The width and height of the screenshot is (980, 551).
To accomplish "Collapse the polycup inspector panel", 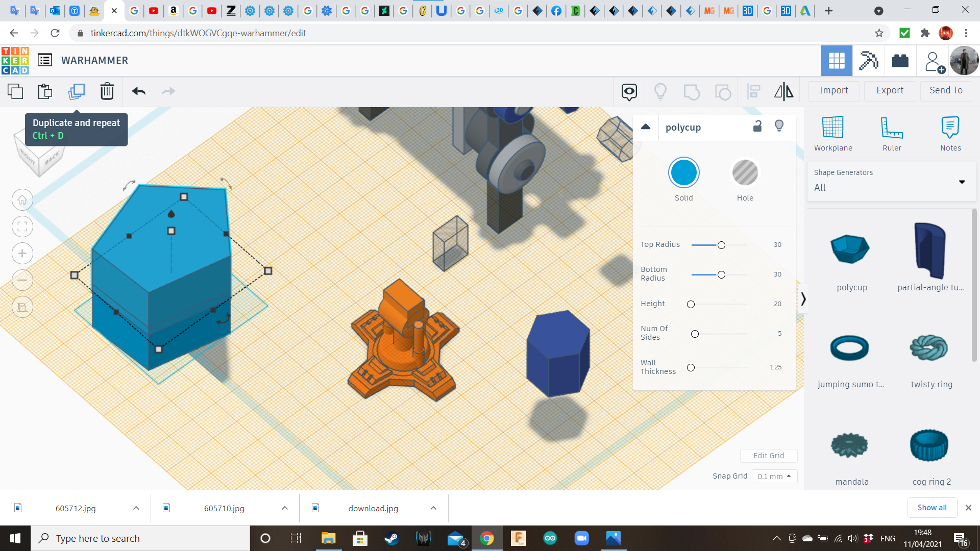I will pos(646,127).
